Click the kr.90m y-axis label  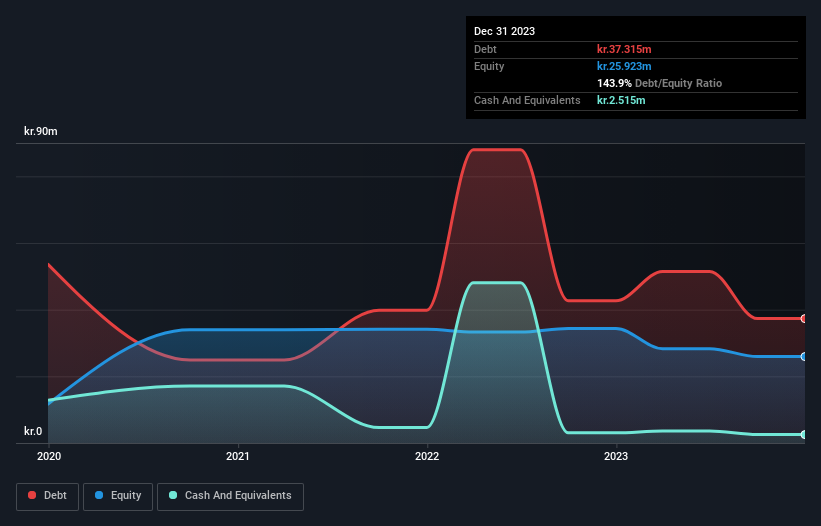click(41, 131)
